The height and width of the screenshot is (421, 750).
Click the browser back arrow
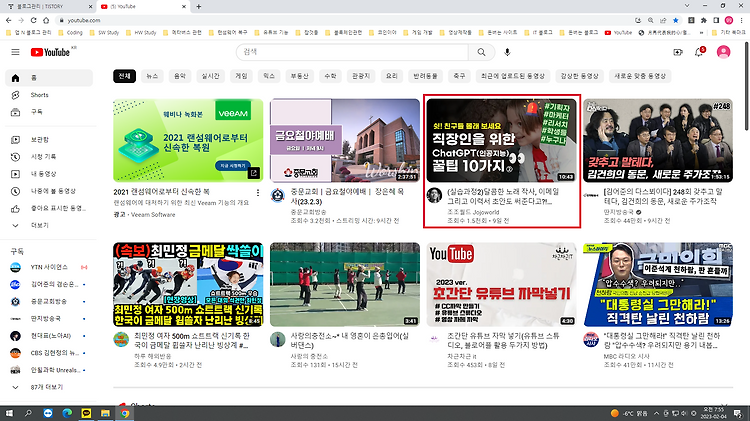[x=9, y=20]
